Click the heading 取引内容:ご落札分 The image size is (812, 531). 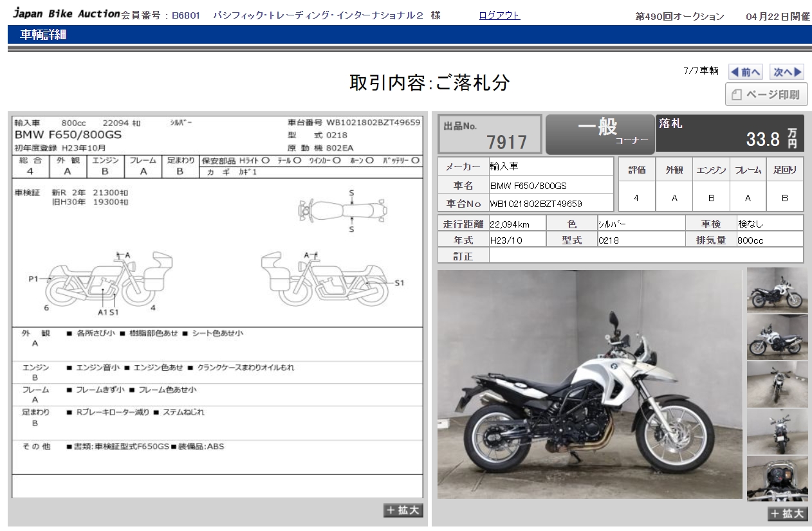pos(430,82)
